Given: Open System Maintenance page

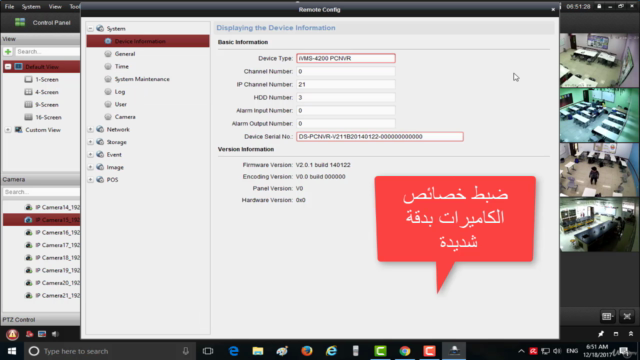Looking at the screenshot, I should 142,79.
